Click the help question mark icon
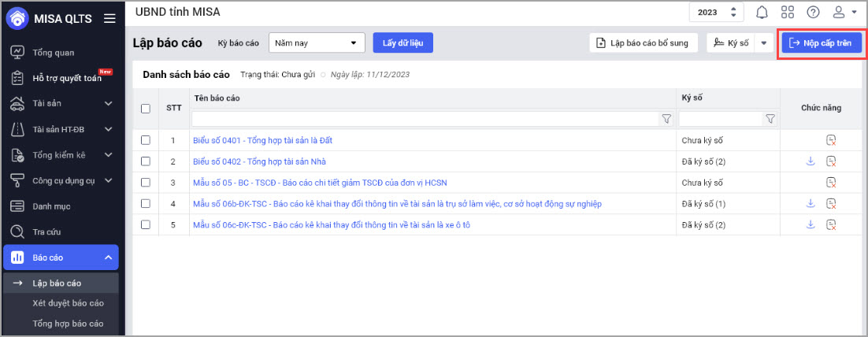868x337 pixels. pyautogui.click(x=813, y=12)
